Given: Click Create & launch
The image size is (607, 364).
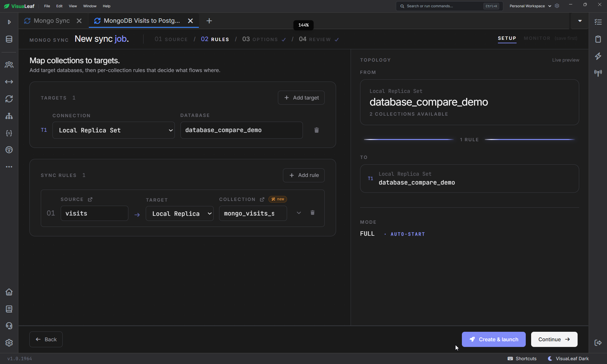Looking at the screenshot, I should tap(494, 339).
